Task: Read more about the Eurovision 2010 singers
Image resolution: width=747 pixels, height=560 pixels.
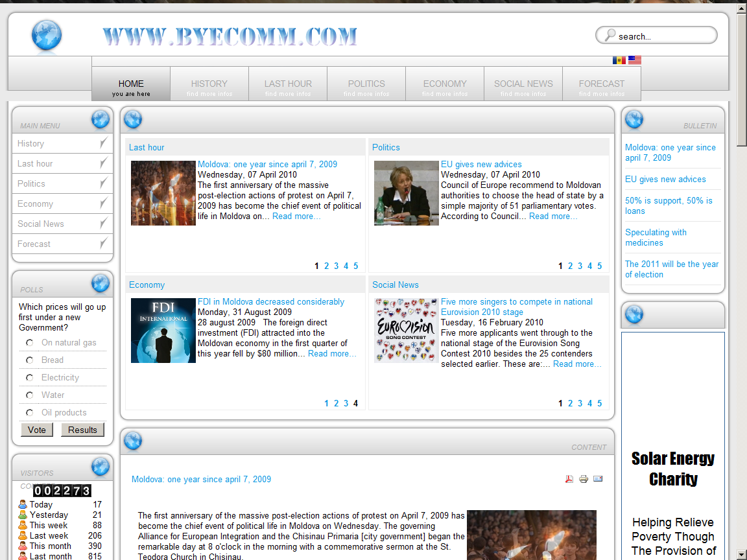Action: click(x=576, y=364)
